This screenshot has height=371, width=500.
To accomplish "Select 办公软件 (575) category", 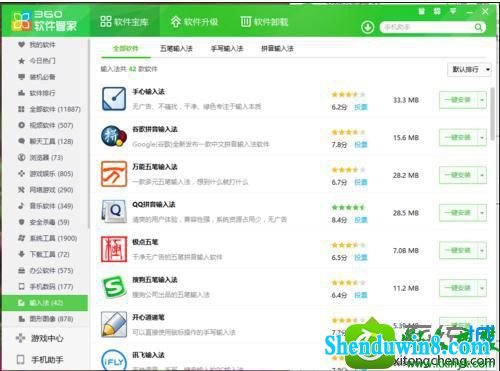I will tap(45, 270).
